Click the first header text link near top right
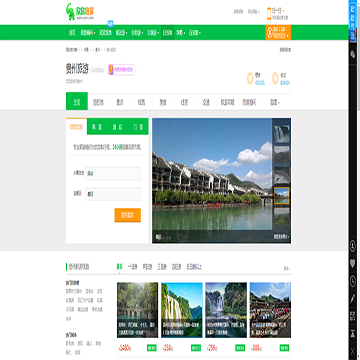The image size is (360, 360). point(238,12)
